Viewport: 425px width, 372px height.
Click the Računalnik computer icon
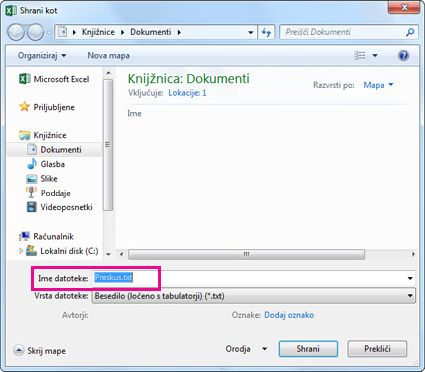(24, 236)
